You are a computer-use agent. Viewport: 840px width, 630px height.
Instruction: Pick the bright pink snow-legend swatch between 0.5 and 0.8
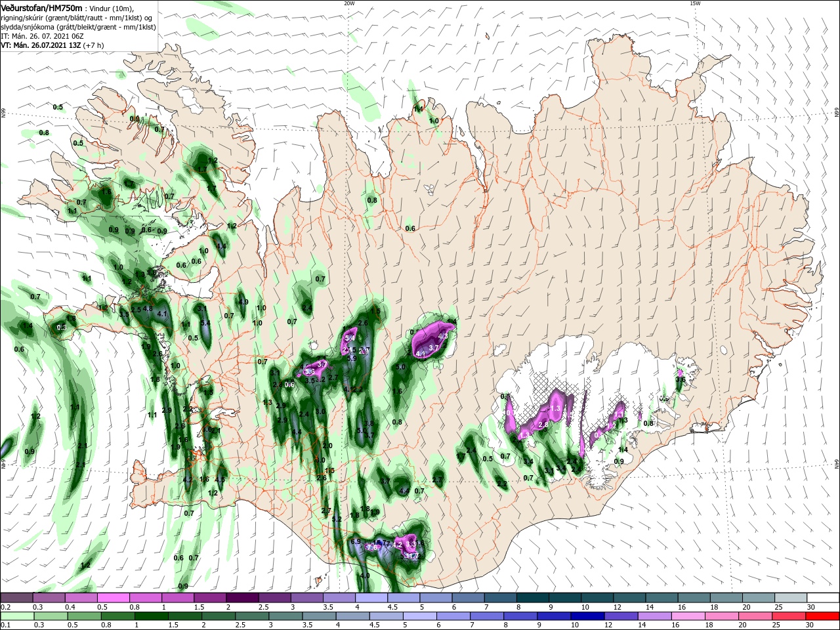tap(113, 597)
